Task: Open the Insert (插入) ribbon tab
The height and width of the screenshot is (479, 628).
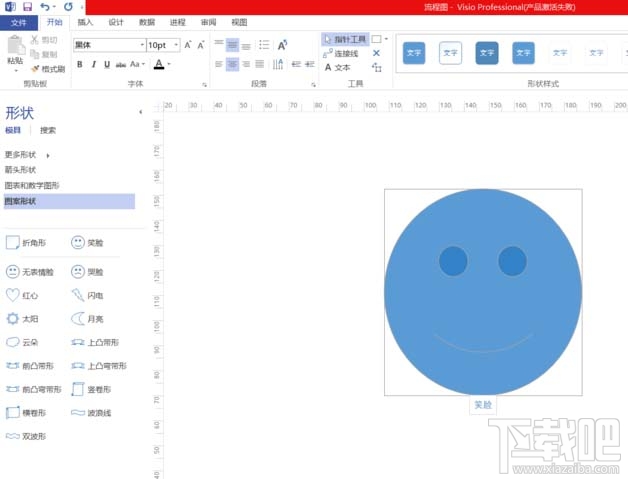Action: (85, 22)
